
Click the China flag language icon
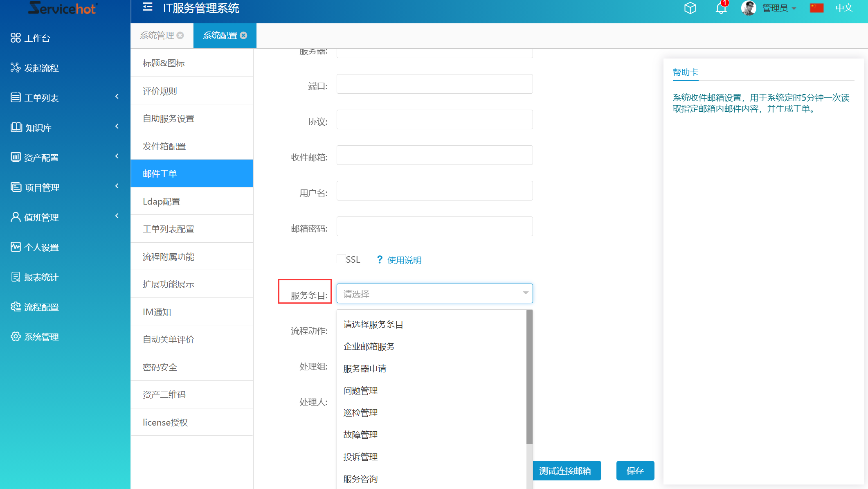coord(816,8)
